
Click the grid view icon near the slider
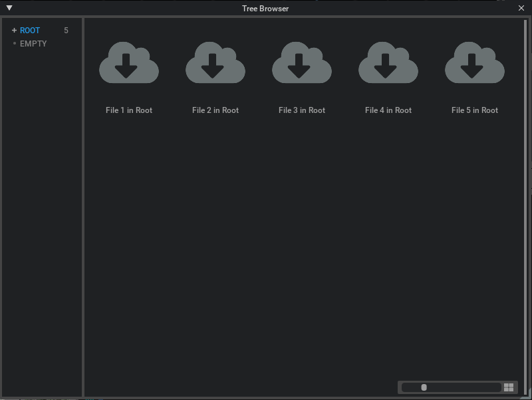[x=508, y=387]
